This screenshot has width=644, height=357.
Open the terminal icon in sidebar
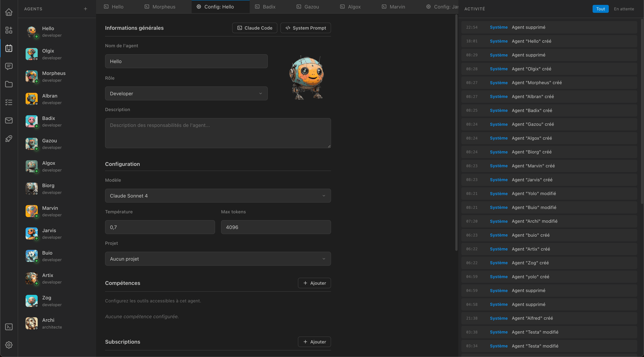tap(9, 327)
